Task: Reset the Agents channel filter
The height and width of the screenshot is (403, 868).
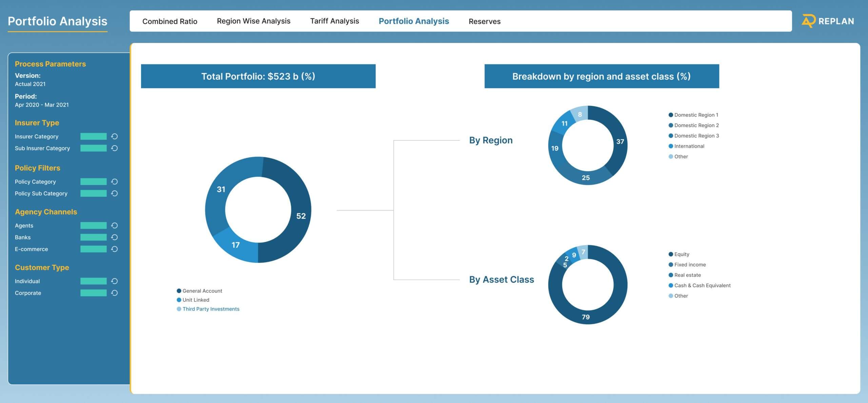Action: click(x=115, y=226)
